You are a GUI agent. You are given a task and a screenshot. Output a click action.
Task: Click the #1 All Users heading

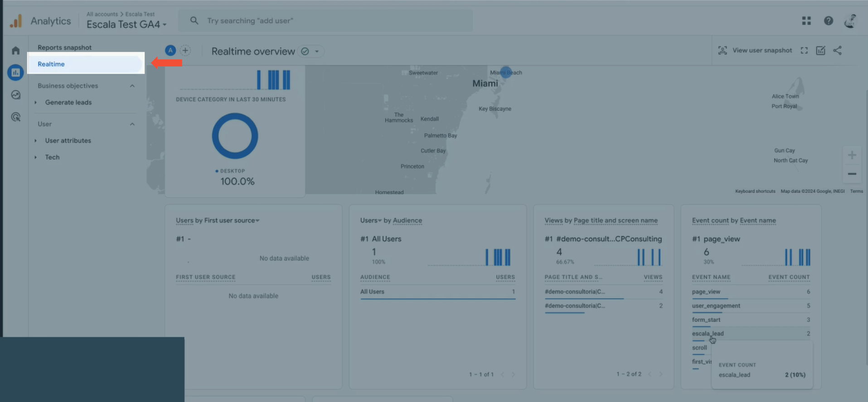pyautogui.click(x=381, y=239)
